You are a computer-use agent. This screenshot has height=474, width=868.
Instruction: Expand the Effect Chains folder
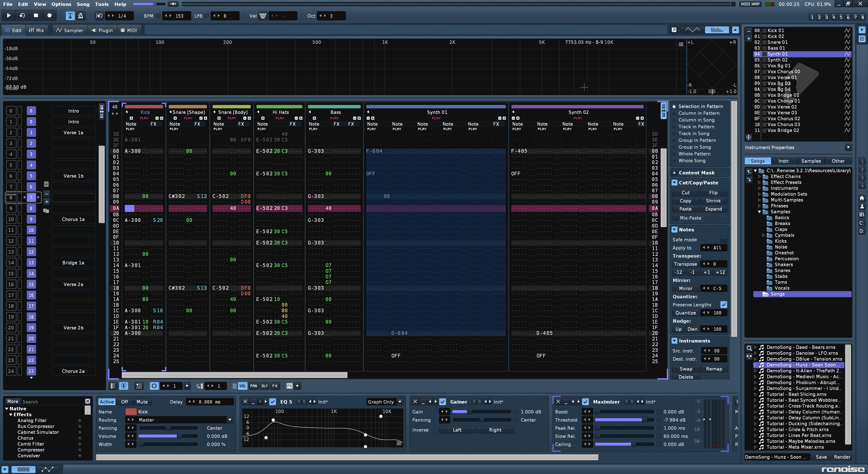pyautogui.click(x=759, y=176)
